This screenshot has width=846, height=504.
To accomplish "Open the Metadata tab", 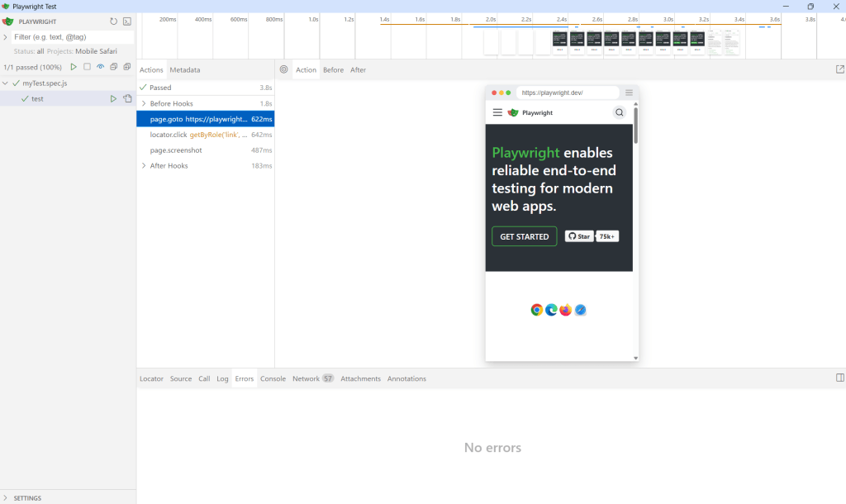I will tap(185, 70).
